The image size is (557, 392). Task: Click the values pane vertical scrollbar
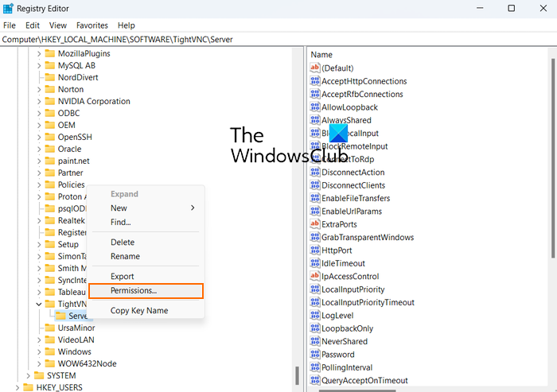click(x=553, y=158)
